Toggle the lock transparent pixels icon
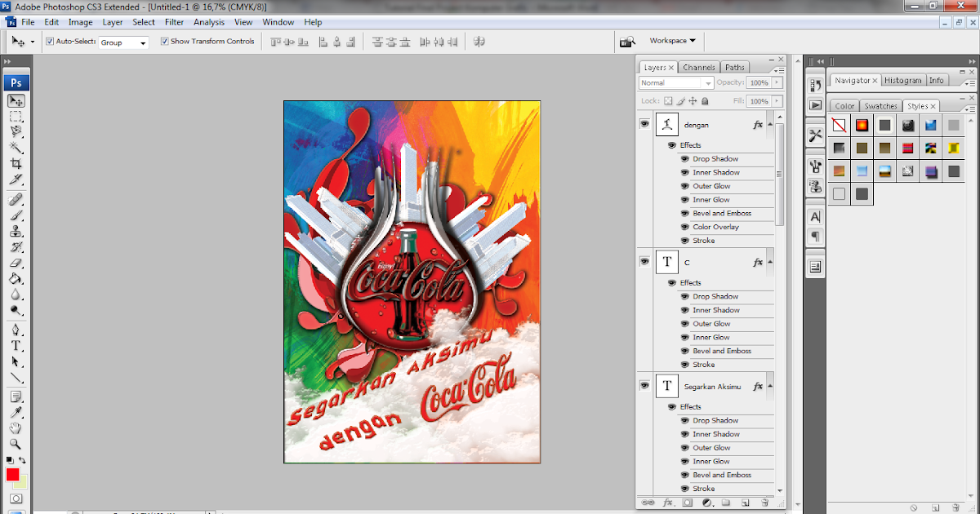 click(668, 101)
